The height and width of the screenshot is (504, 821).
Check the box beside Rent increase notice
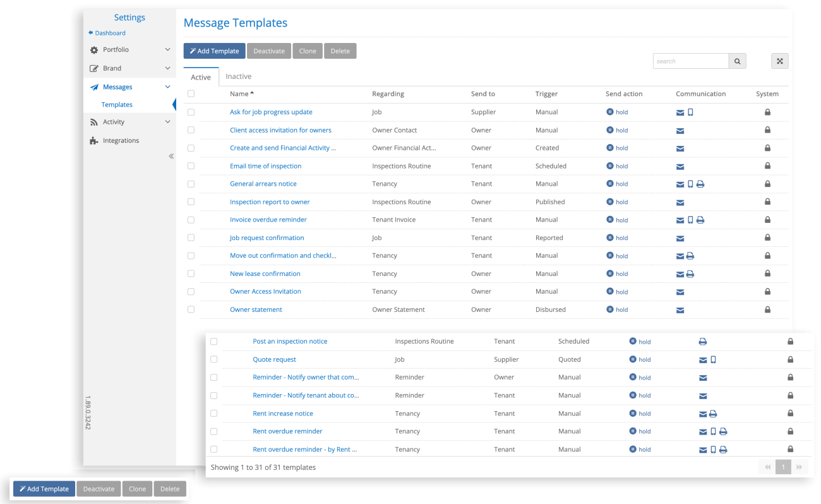tap(213, 413)
